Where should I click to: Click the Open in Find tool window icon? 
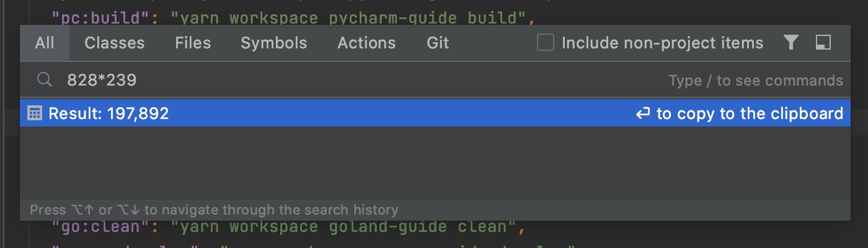[x=823, y=42]
